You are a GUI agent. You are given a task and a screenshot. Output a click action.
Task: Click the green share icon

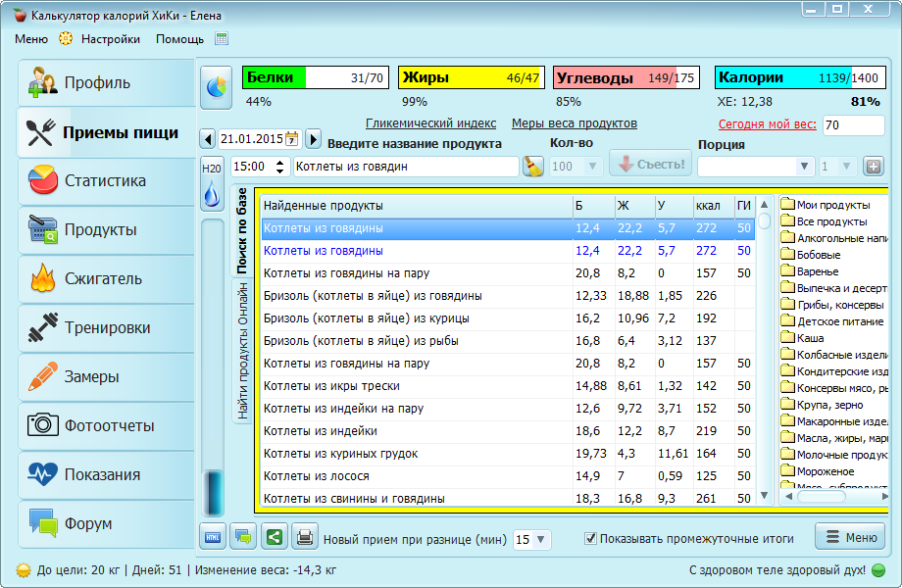coord(275,537)
